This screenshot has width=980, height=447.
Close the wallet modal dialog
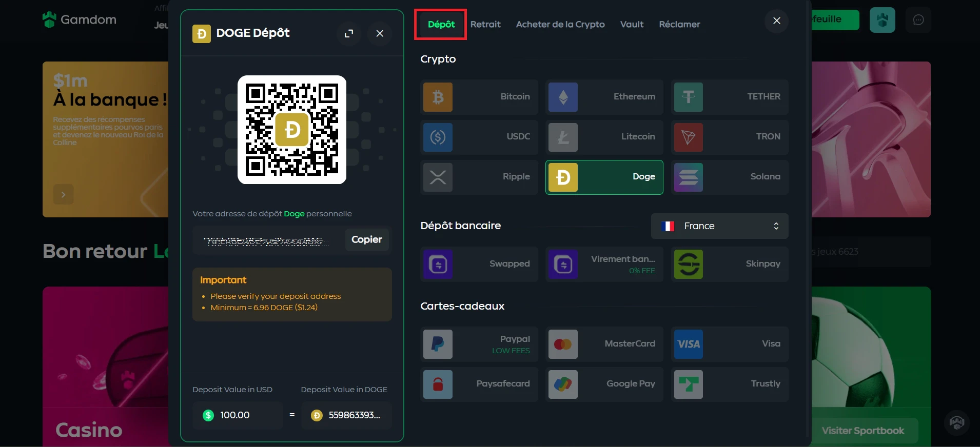(x=777, y=21)
